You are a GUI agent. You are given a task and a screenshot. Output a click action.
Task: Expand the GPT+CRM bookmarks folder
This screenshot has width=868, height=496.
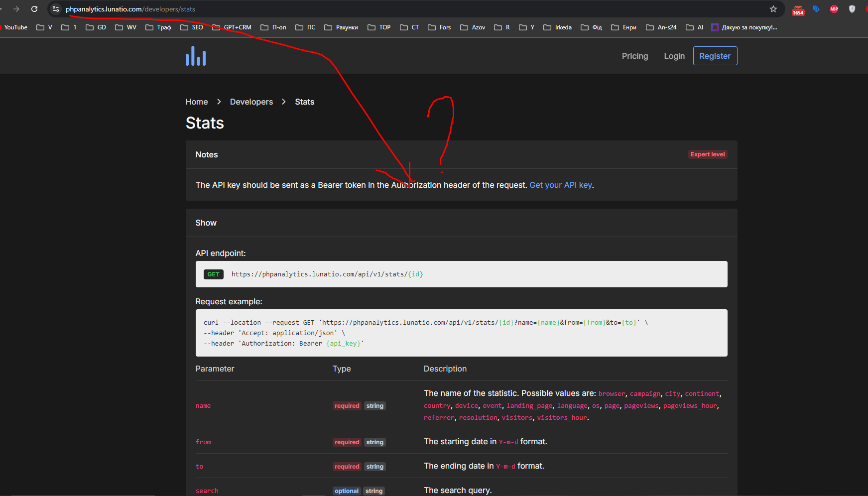point(232,27)
